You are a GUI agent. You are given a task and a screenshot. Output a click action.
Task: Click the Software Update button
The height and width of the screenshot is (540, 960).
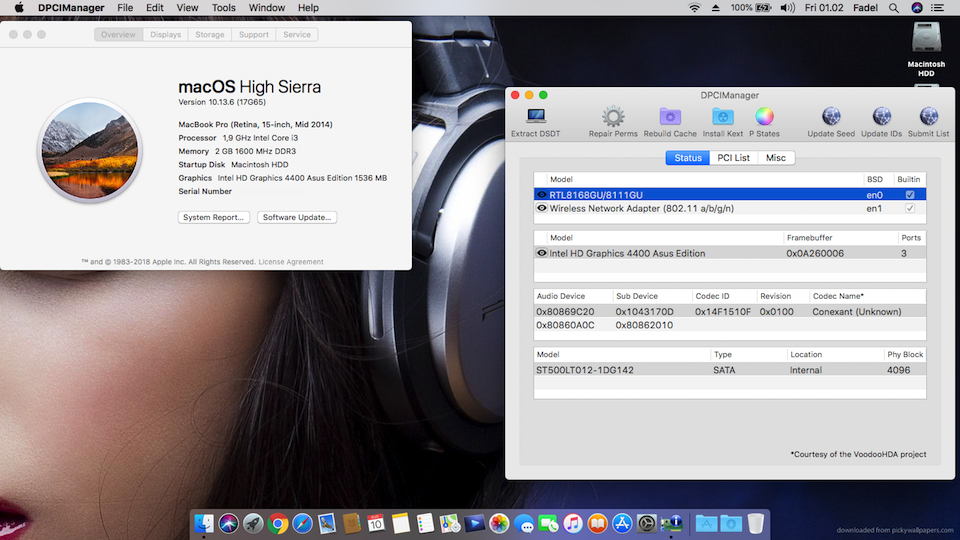pyautogui.click(x=297, y=217)
